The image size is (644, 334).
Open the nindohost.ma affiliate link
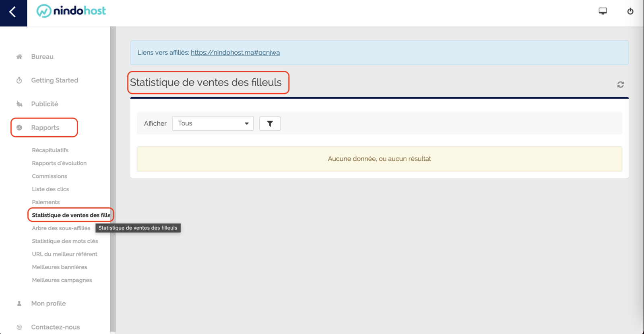point(235,53)
